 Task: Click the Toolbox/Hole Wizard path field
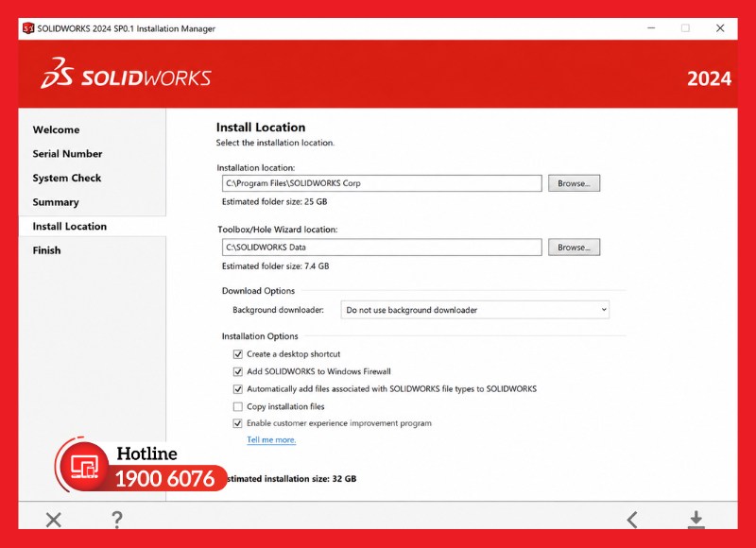(382, 248)
